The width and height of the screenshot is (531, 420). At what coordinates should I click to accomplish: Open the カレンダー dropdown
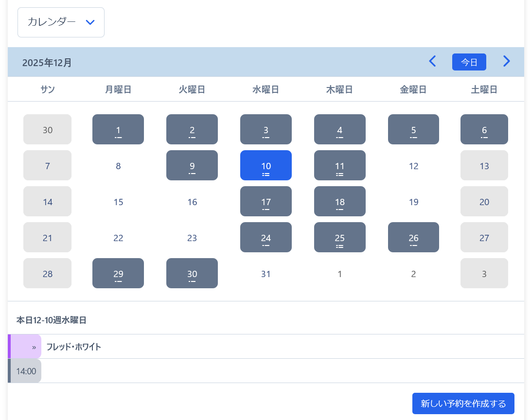point(61,22)
